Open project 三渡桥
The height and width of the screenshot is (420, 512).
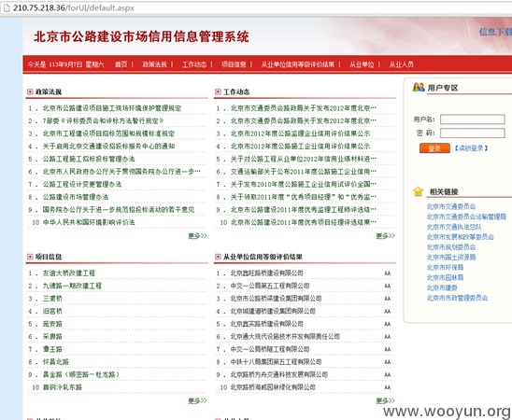[x=52, y=299]
